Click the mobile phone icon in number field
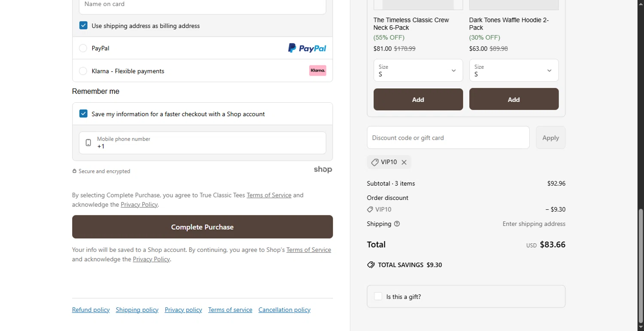 click(x=88, y=143)
